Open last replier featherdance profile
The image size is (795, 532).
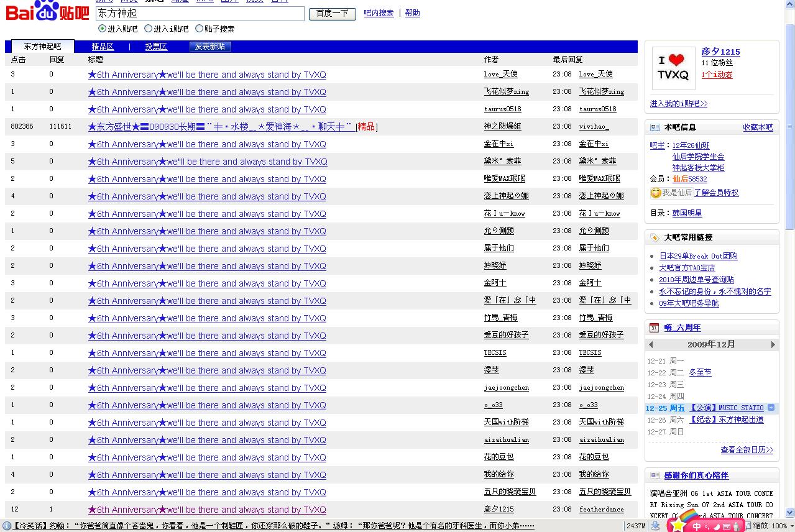pyautogui.click(x=601, y=509)
